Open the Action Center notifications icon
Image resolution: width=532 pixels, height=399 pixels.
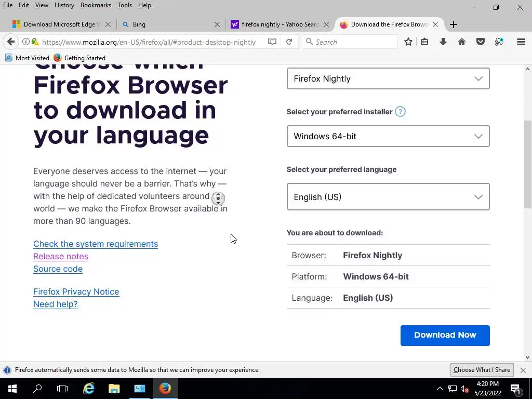[516, 389]
